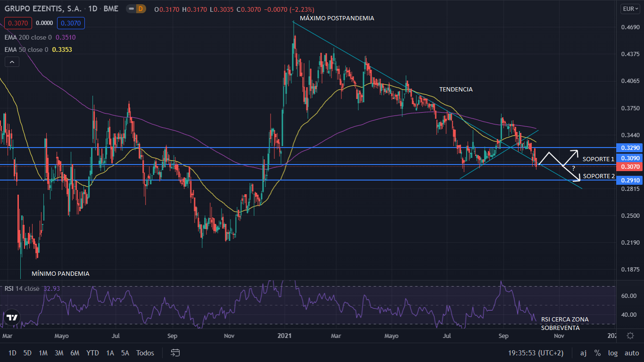The height and width of the screenshot is (362, 644).
Task: Open the EUR currency dropdown
Action: click(x=629, y=8)
